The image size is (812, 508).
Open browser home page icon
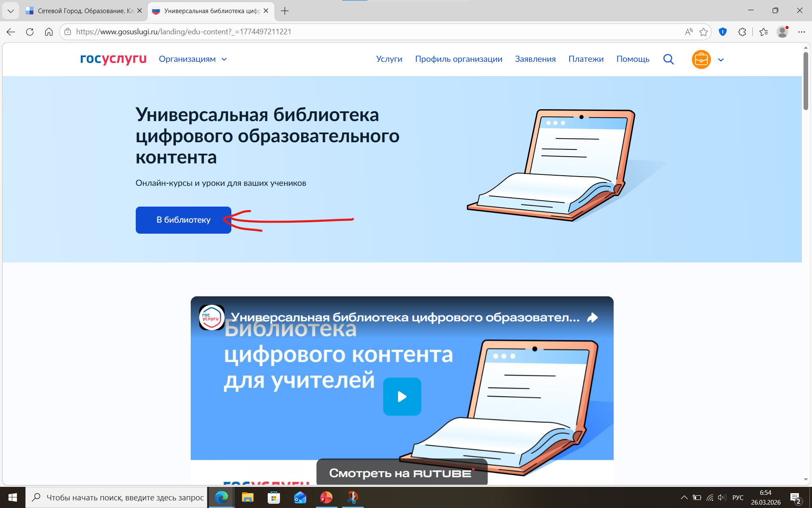coord(49,32)
